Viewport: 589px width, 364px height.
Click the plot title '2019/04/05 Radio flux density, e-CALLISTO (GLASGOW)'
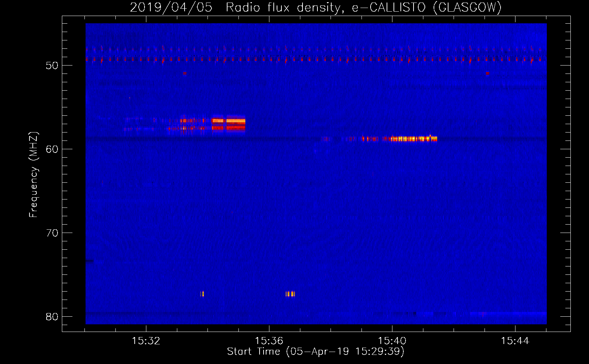(316, 7)
